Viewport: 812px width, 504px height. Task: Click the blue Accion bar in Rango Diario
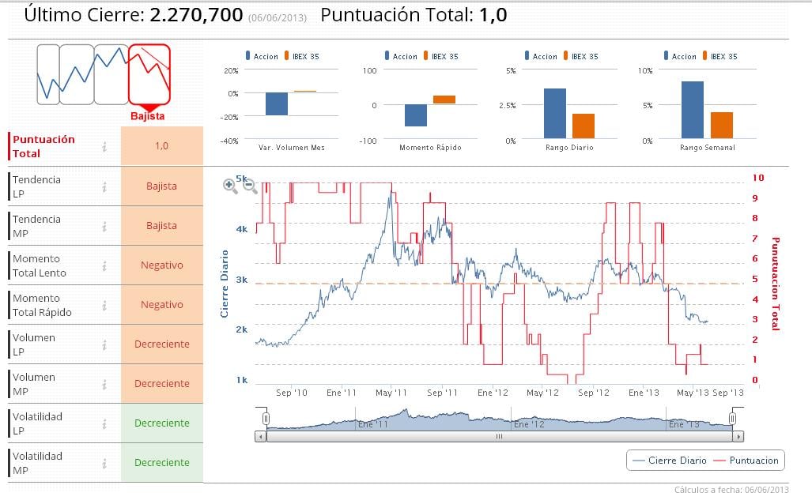(x=555, y=113)
